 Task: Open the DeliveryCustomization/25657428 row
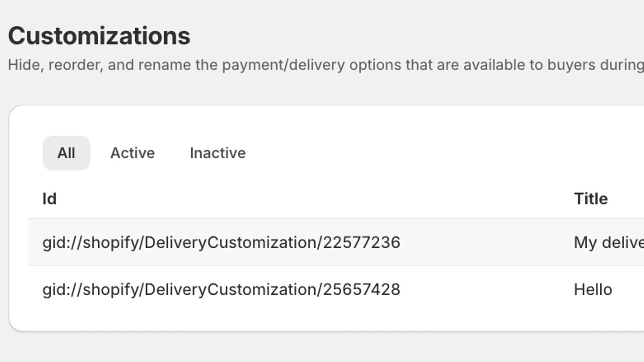[x=221, y=289]
